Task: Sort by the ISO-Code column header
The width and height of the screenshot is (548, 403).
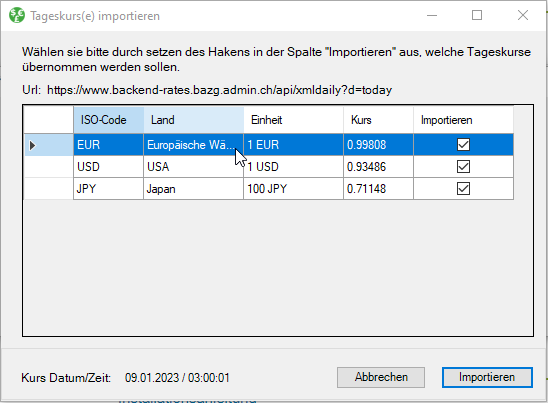Action: (109, 120)
